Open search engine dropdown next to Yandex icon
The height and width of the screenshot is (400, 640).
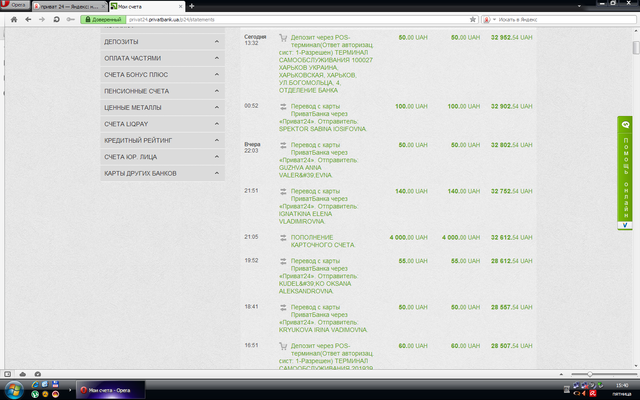coord(494,19)
